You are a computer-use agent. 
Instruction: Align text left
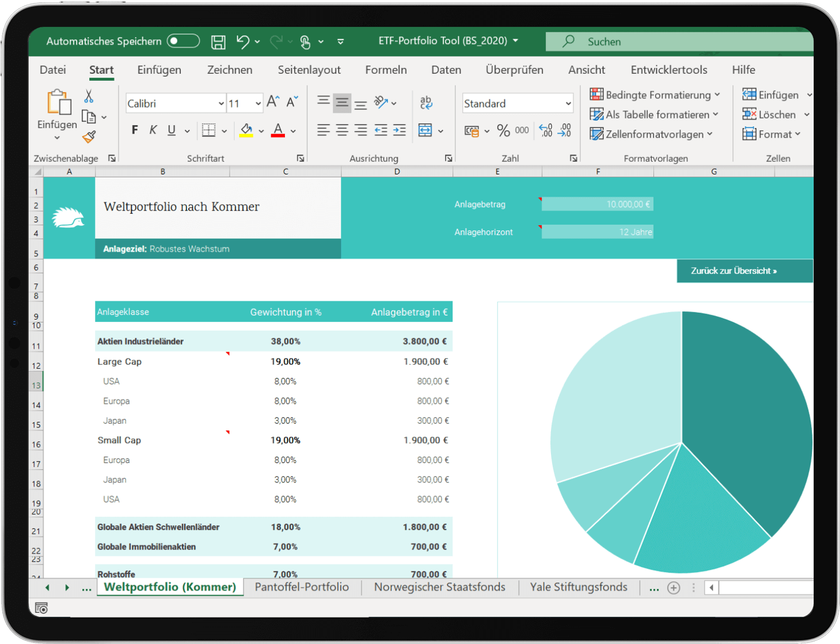(x=324, y=130)
